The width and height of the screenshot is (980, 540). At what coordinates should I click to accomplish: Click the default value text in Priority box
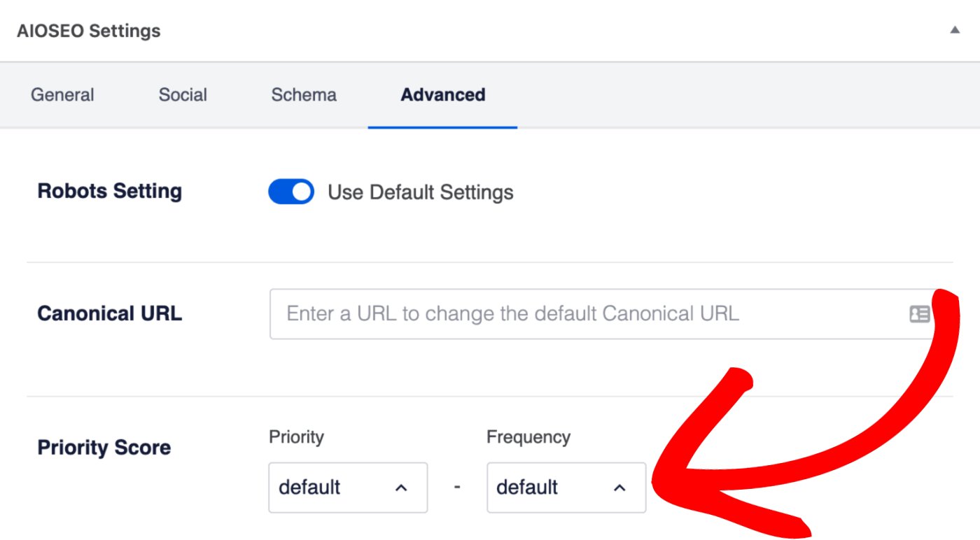coord(309,487)
